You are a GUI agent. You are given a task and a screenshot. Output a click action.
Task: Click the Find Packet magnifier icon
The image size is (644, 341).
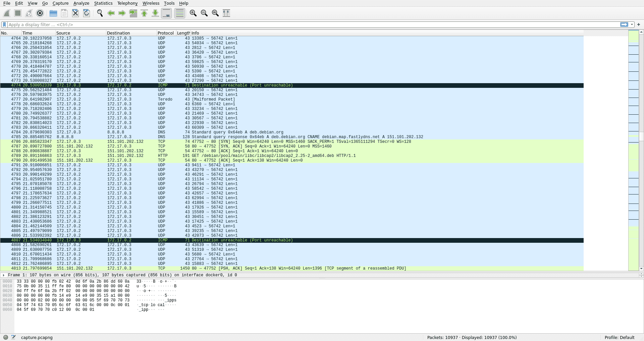100,13
